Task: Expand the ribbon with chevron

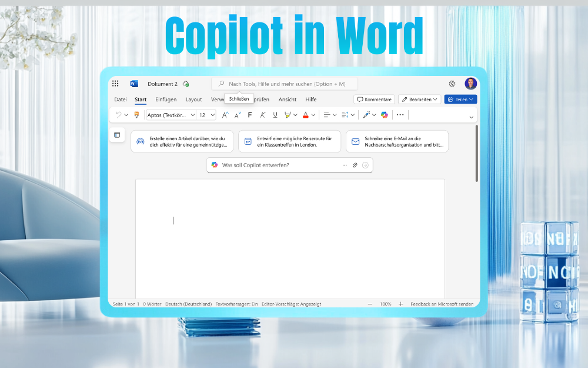Action: (x=472, y=117)
